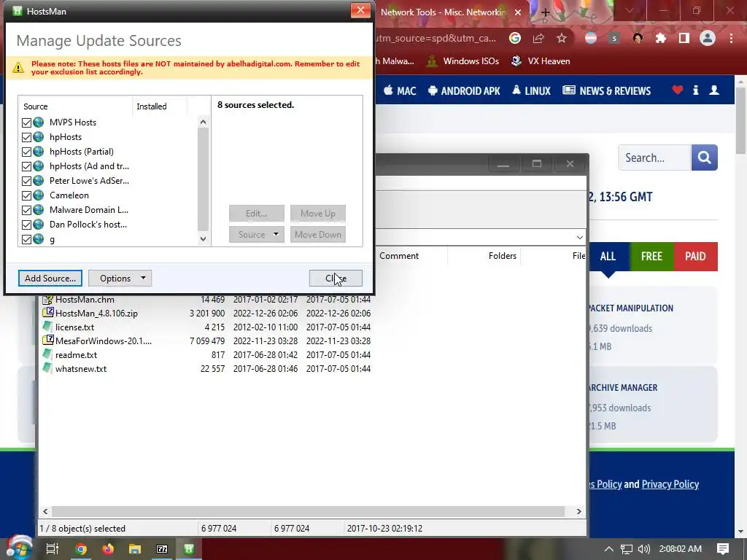
Task: Click the info icon in site header
Action: tap(695, 90)
